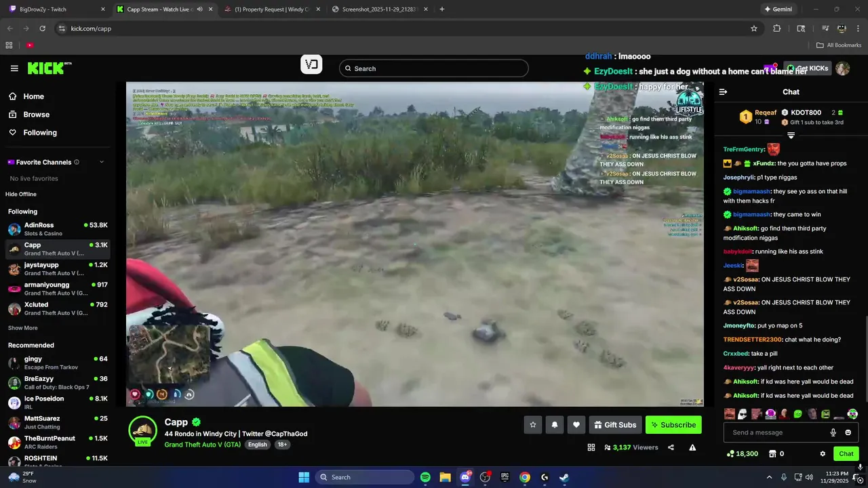The image size is (868, 488).
Task: Open AdinRoss channel from Following list
Action: click(57, 229)
